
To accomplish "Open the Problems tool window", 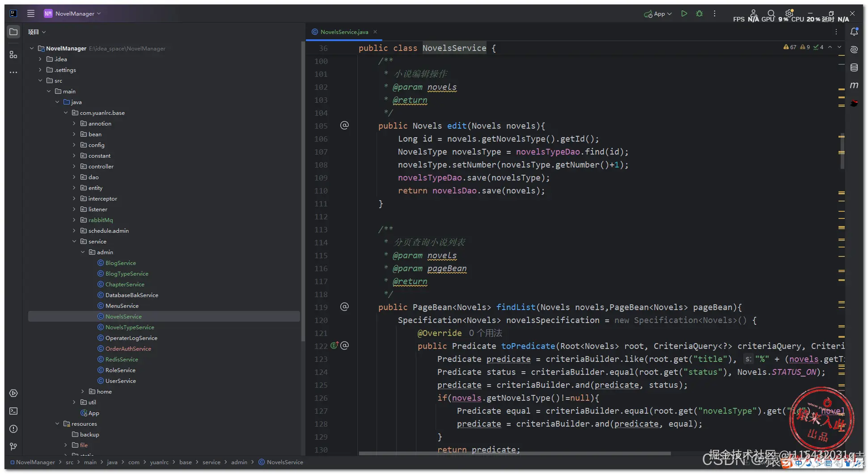I will tap(13, 429).
